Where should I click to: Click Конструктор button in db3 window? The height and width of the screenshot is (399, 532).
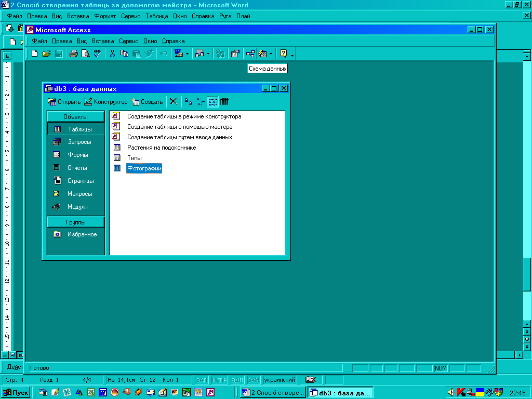click(106, 101)
